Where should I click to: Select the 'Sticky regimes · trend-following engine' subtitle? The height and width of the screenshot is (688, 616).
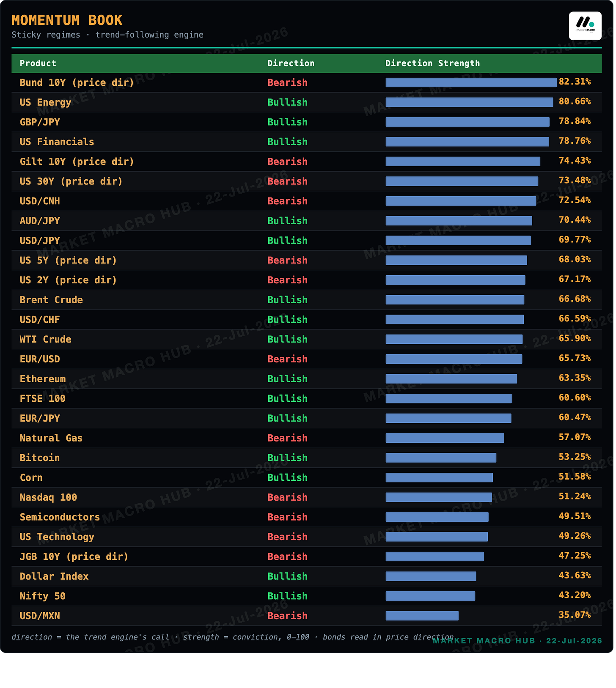[x=107, y=35]
